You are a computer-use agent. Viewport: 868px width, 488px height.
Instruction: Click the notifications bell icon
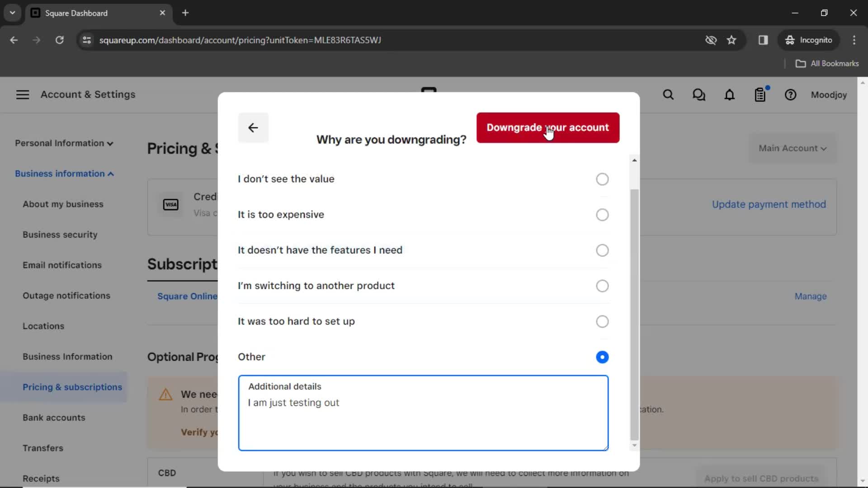tap(729, 95)
